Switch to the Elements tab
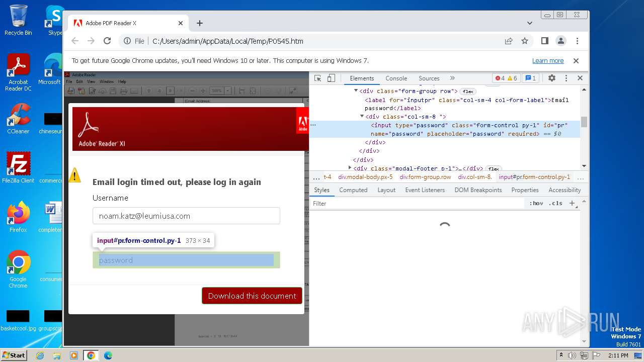The width and height of the screenshot is (644, 362). (x=362, y=78)
